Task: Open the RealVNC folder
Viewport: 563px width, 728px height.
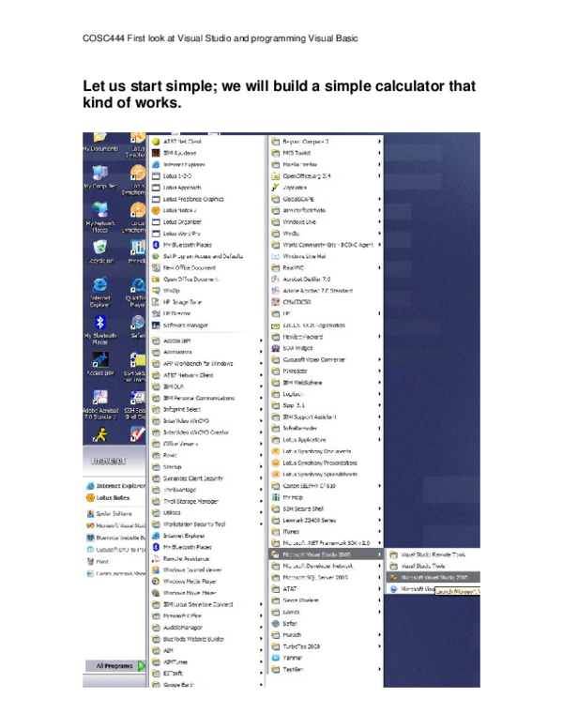Action: 287,268
